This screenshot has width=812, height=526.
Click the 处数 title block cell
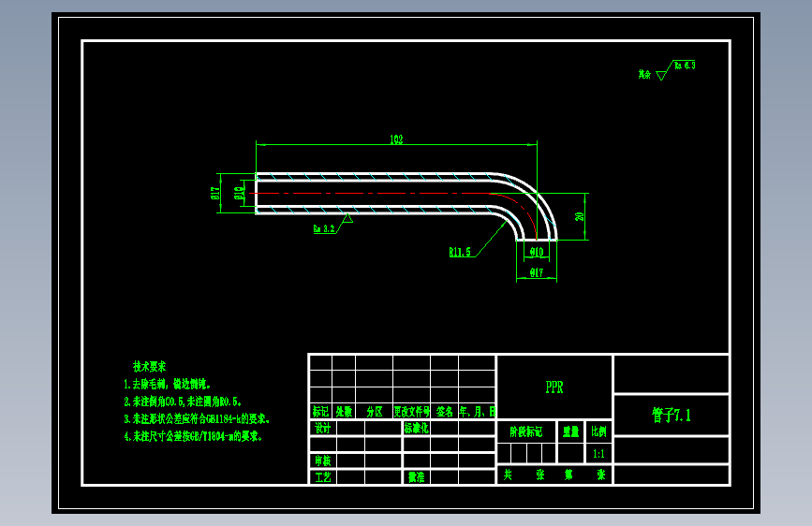(344, 412)
